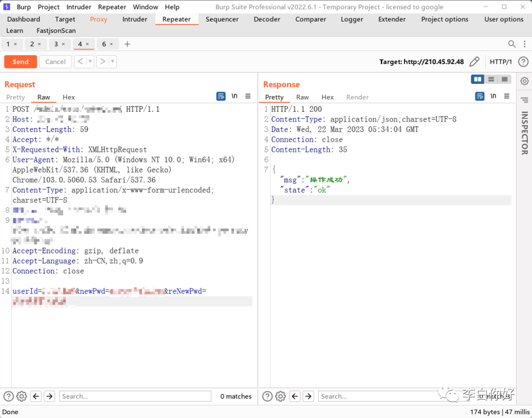Open request search help icon
Screen dimensions: 532x418
click(8, 396)
